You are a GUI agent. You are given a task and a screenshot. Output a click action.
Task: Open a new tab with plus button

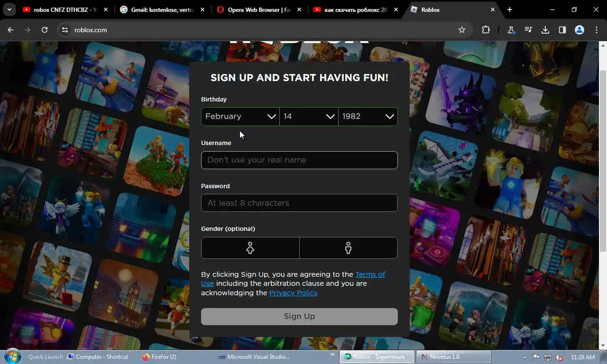510,9
